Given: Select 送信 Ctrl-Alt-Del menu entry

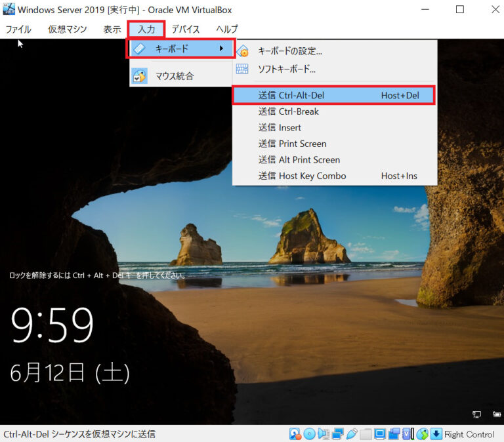Looking at the screenshot, I should 333,96.
